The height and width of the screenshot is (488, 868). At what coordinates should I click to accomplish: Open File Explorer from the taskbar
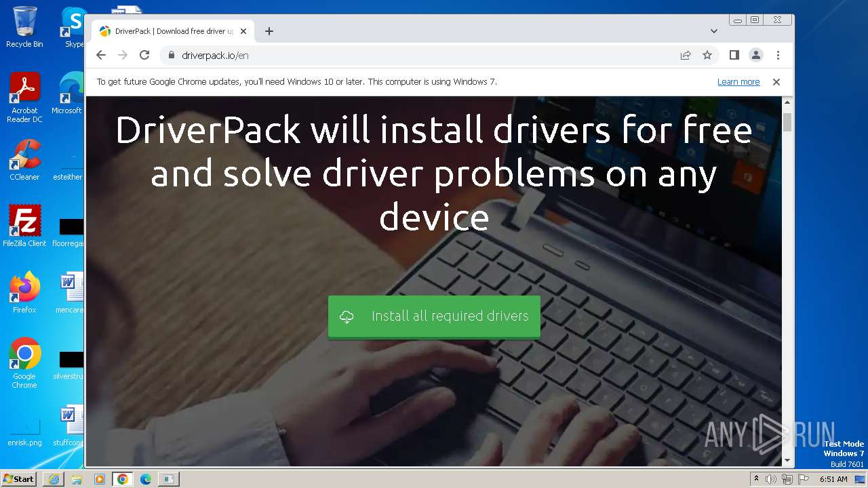coord(77,479)
